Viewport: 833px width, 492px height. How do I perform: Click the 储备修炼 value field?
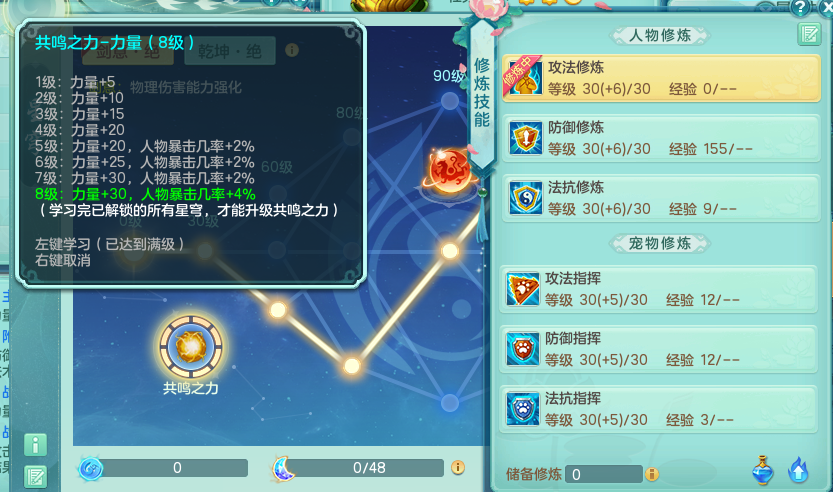click(x=604, y=474)
